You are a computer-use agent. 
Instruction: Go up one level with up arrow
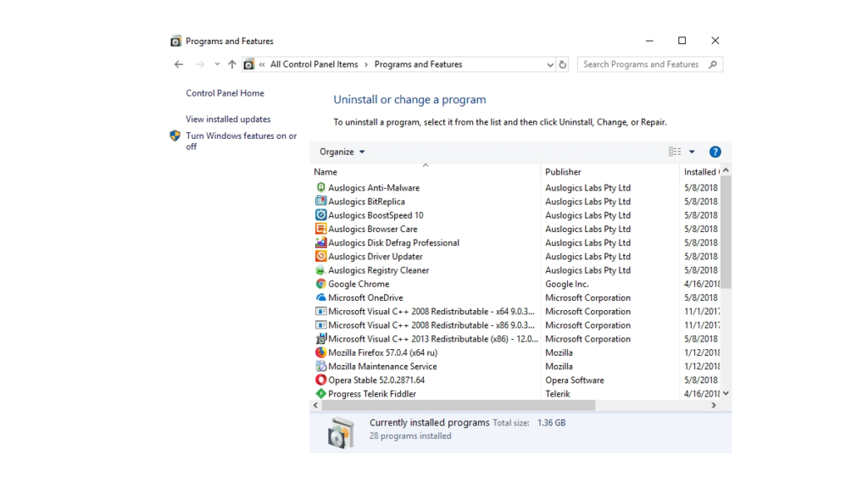(x=232, y=64)
